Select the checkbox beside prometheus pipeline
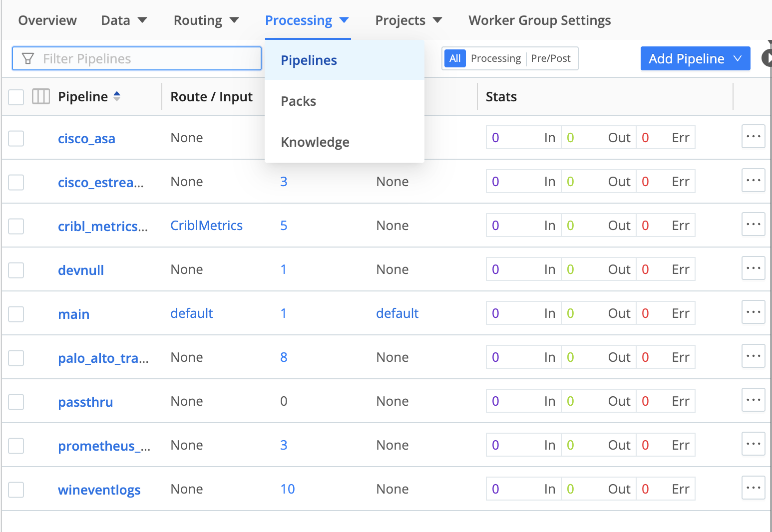The image size is (772, 532). pyautogui.click(x=16, y=446)
